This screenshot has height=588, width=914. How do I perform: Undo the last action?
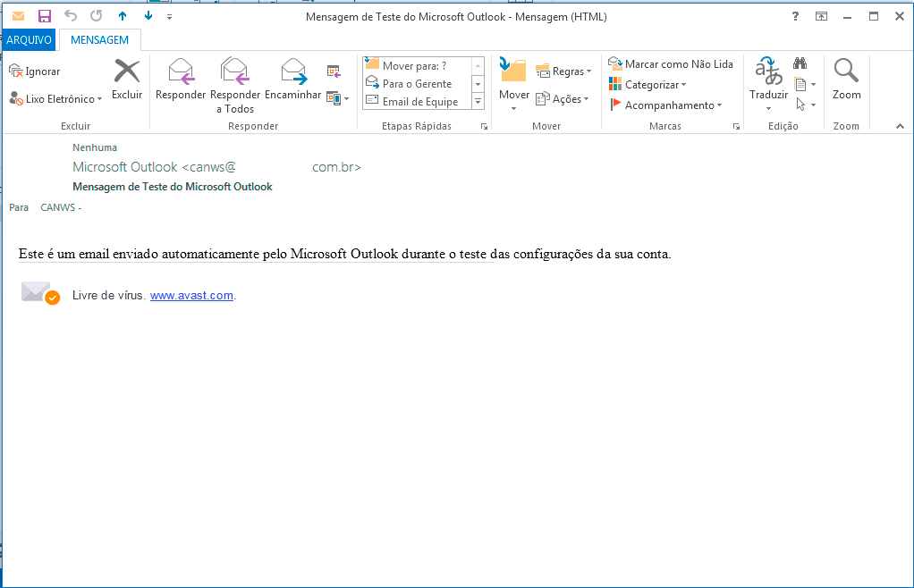[x=70, y=16]
